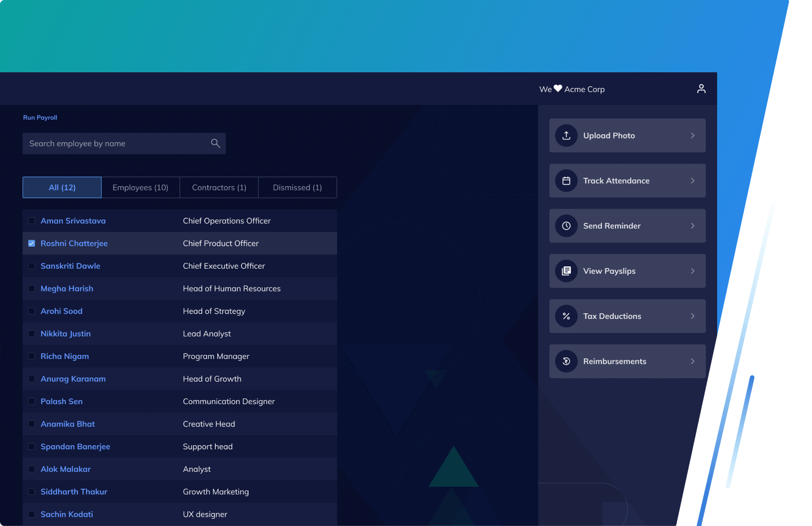Open Anamika Bhat's employee link
Image resolution: width=812 pixels, height=526 pixels.
point(68,424)
